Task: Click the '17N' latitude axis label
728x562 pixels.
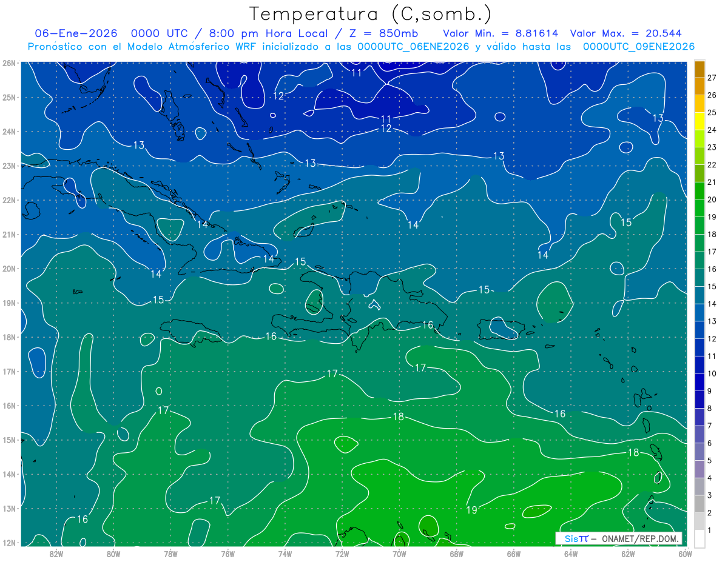Action: pyautogui.click(x=8, y=372)
